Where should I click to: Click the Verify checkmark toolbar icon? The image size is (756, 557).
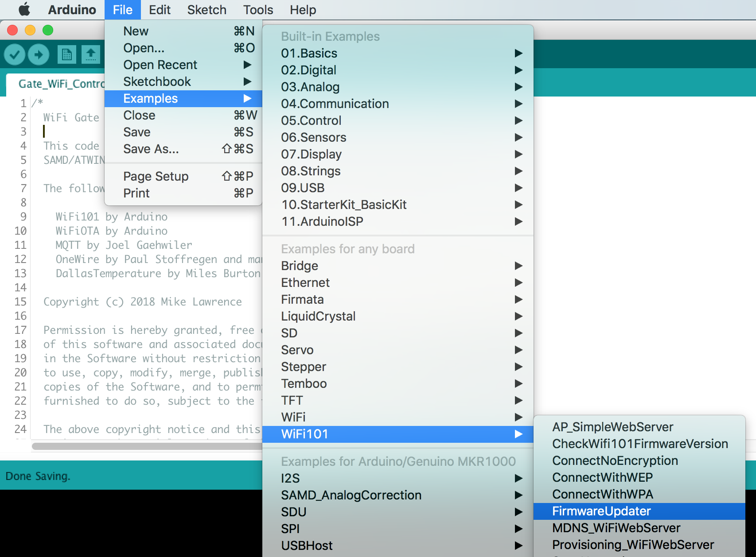15,55
